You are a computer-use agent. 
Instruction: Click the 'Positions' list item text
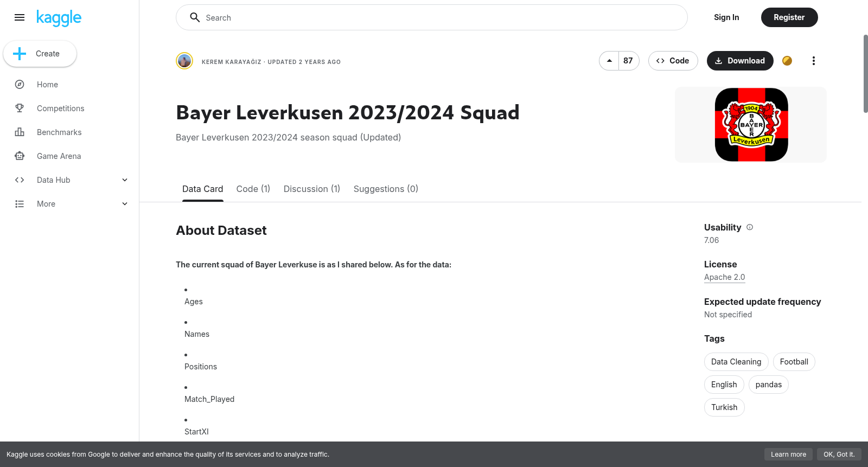tap(201, 367)
